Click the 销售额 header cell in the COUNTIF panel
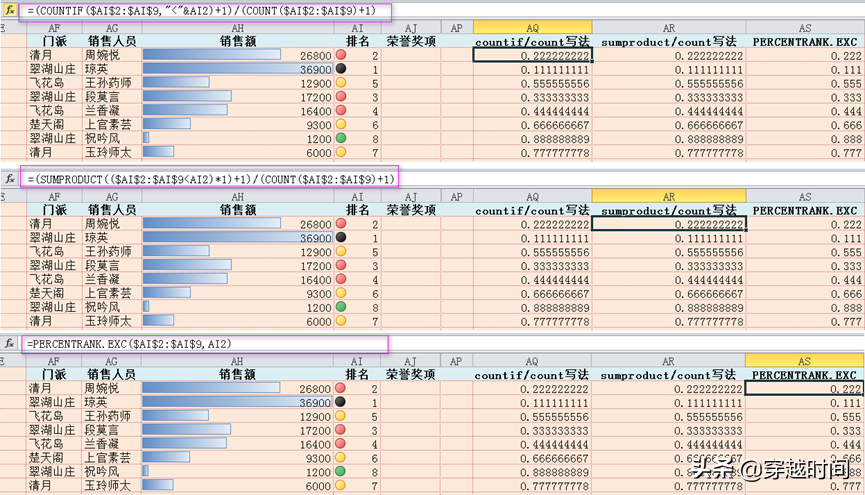 click(x=238, y=41)
